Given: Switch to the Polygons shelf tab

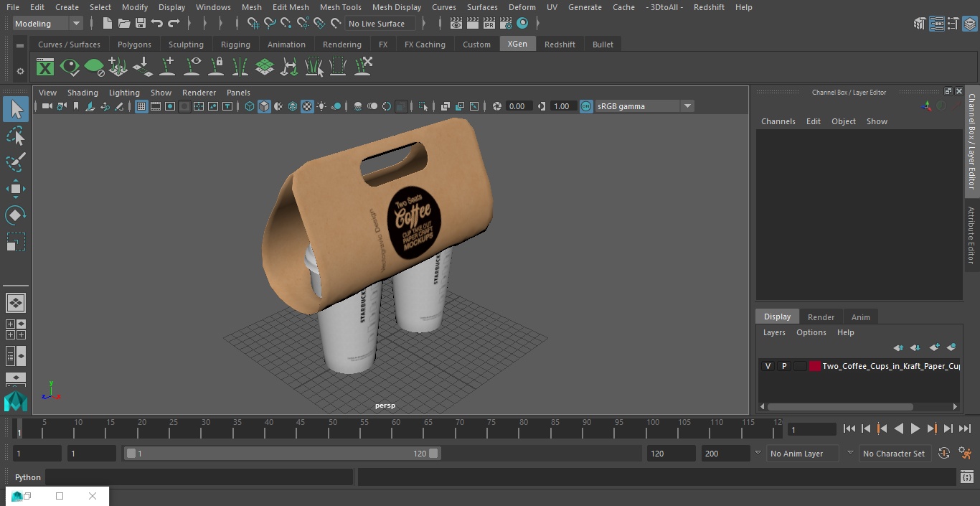Looking at the screenshot, I should [134, 44].
